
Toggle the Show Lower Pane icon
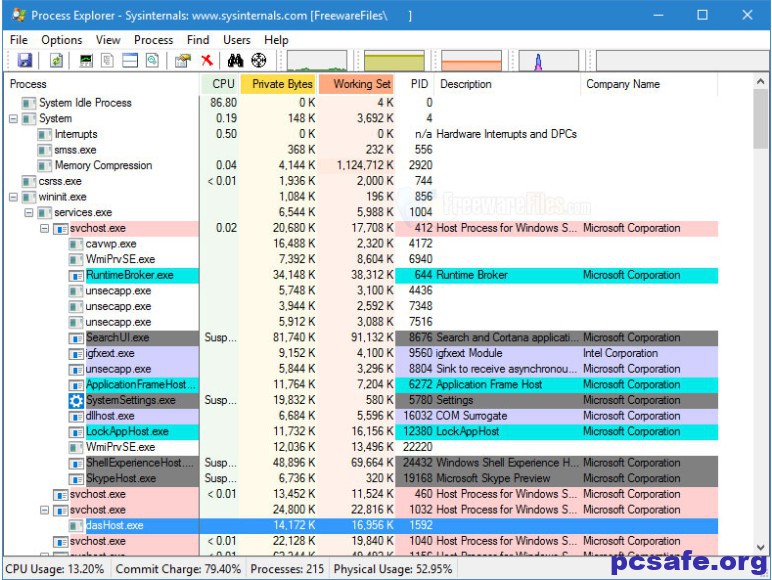[x=130, y=61]
